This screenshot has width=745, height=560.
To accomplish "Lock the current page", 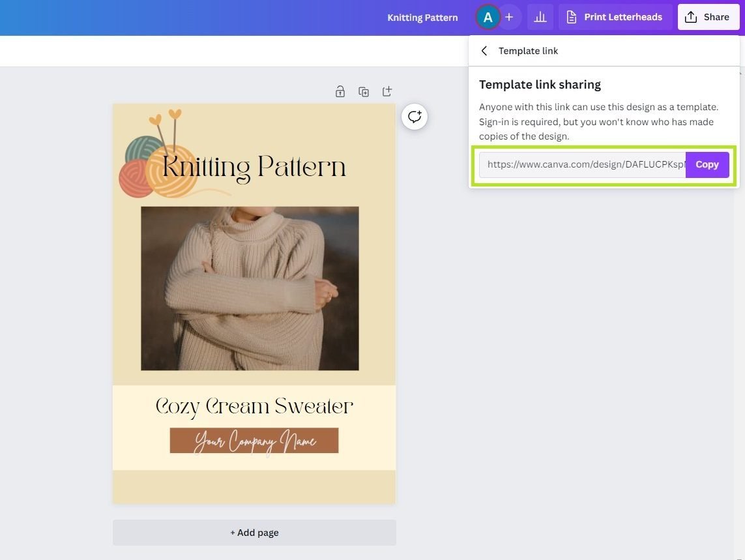I will 340,91.
